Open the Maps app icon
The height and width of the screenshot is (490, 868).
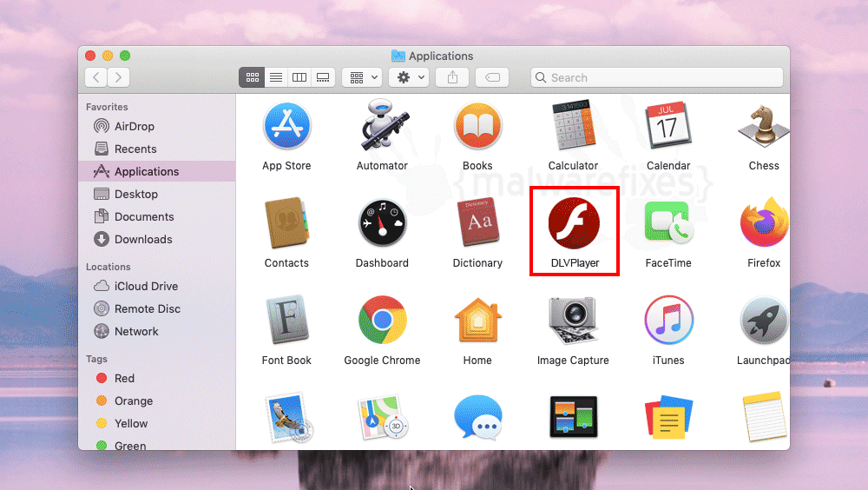(x=382, y=417)
